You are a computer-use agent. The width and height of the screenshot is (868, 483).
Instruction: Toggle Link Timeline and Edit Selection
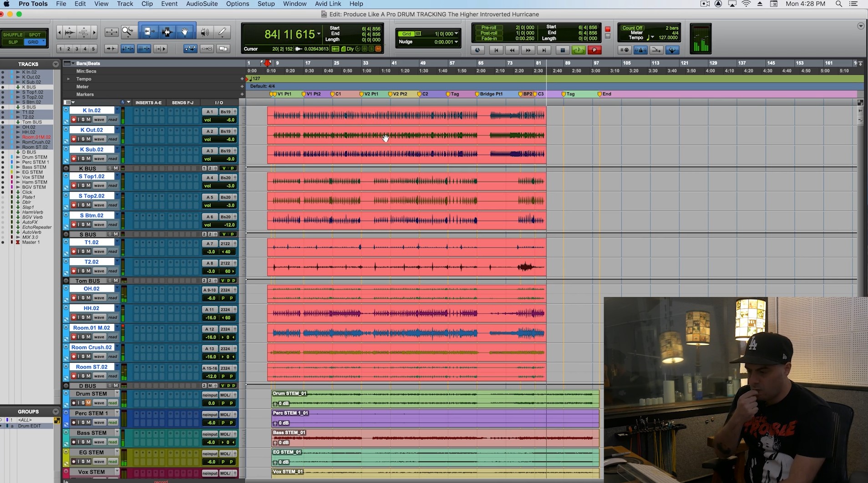[x=127, y=49]
